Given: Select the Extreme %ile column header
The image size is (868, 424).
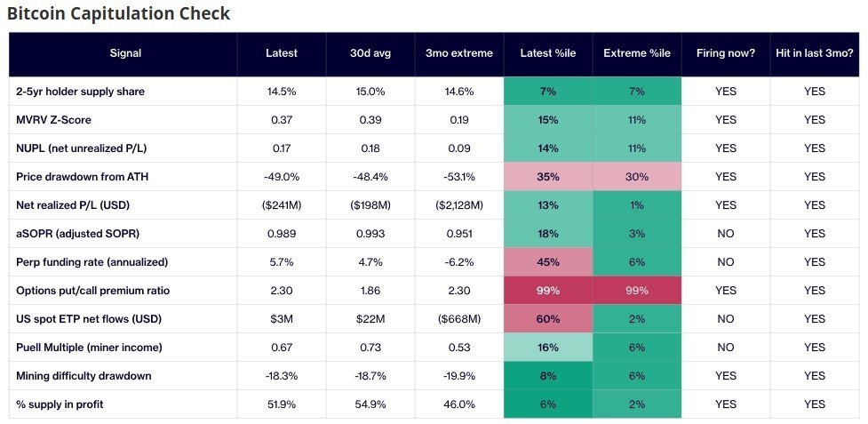Looking at the screenshot, I should click(637, 53).
